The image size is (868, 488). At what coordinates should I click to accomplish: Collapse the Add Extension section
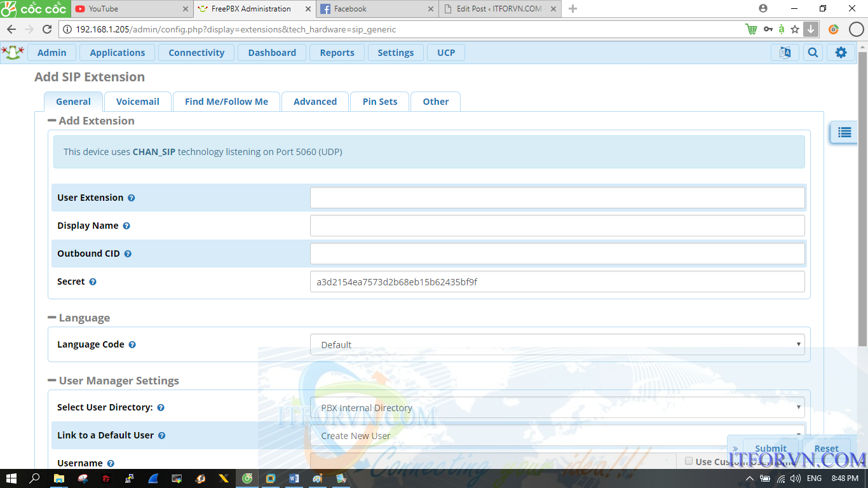tap(52, 121)
